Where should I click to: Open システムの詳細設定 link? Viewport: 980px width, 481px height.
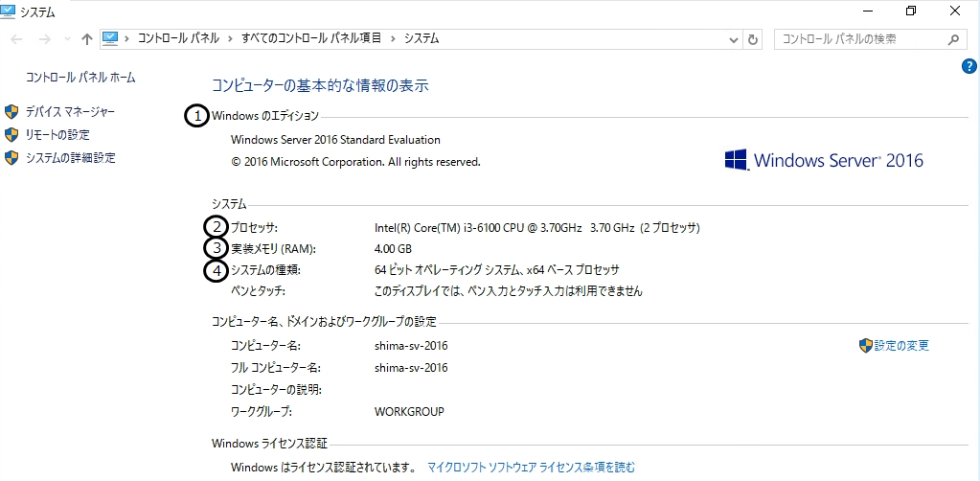[70, 158]
